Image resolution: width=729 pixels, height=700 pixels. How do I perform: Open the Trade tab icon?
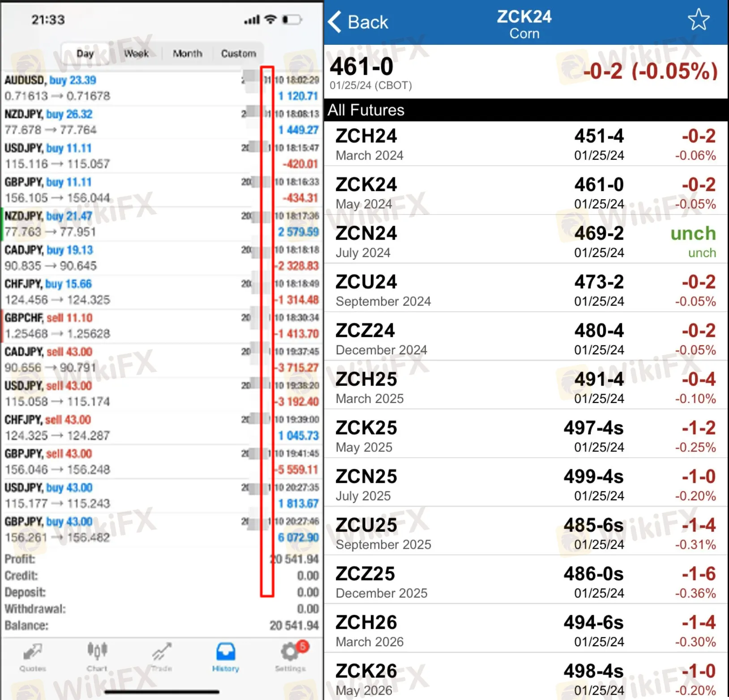coord(161,653)
